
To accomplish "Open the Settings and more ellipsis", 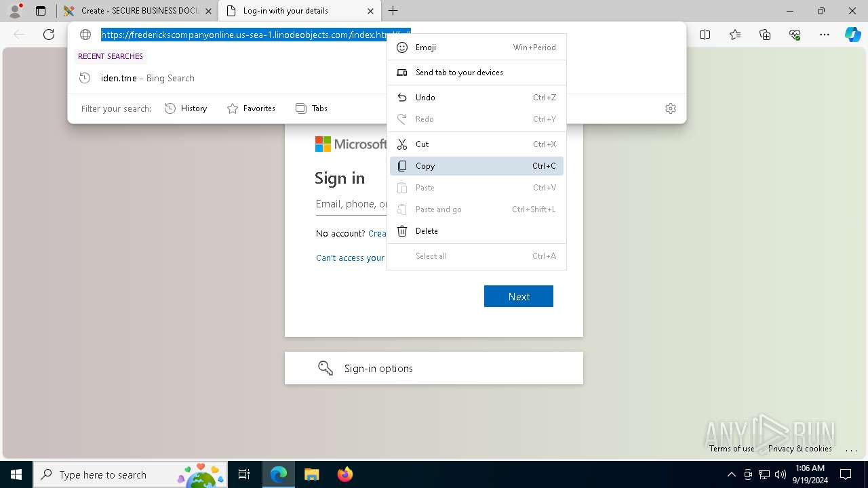I will click(825, 35).
